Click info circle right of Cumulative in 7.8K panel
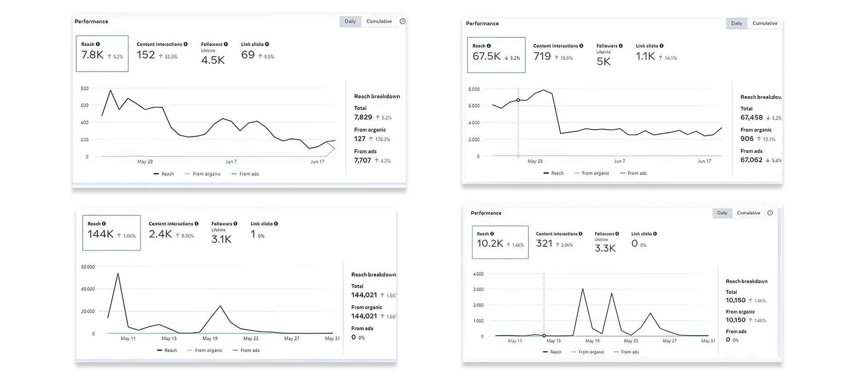The image size is (868, 378). pyautogui.click(x=402, y=21)
